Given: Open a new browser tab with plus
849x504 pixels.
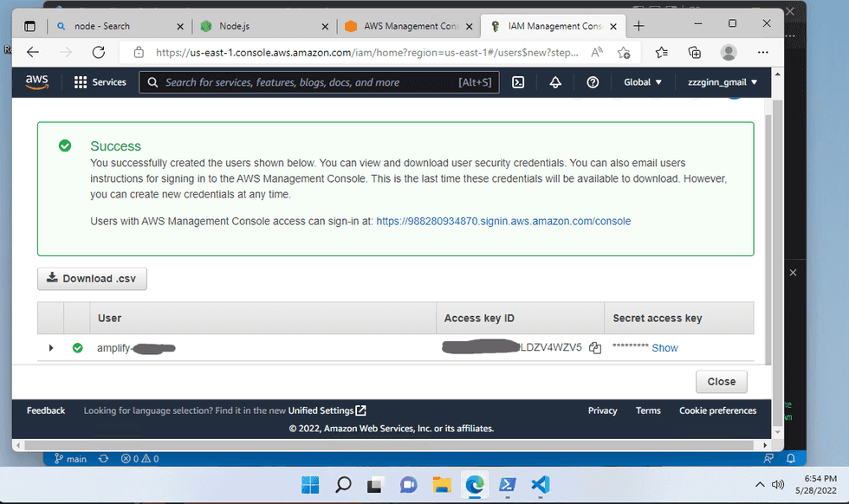Looking at the screenshot, I should pos(639,26).
